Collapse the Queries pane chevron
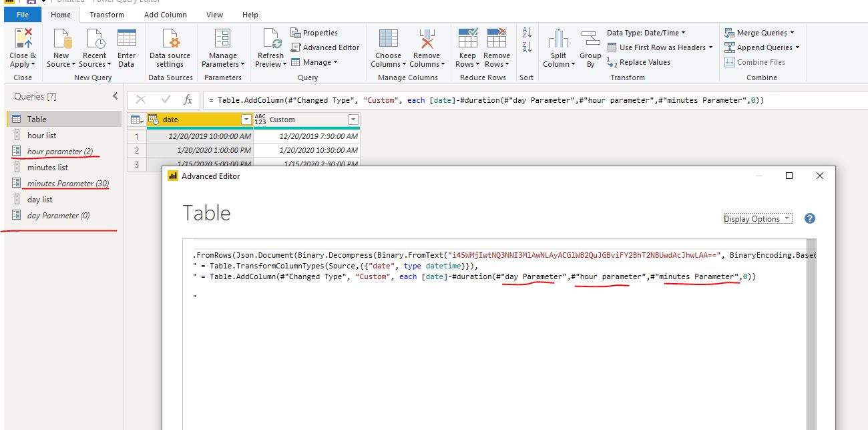Screen dimensions: 868x430 [x=115, y=96]
